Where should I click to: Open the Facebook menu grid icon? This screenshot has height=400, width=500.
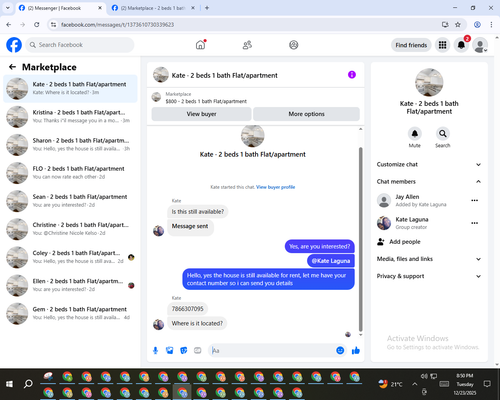pos(442,45)
